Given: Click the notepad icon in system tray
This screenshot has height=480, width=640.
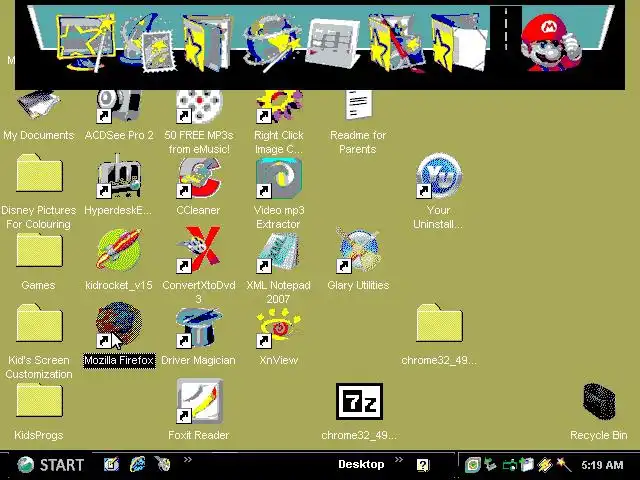Looking at the screenshot, I should pyautogui.click(x=527, y=464).
